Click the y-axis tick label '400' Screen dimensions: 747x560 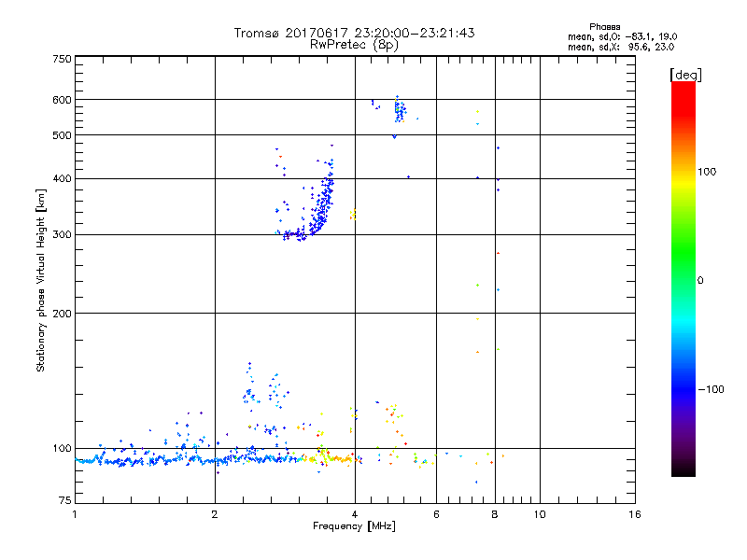pos(62,178)
